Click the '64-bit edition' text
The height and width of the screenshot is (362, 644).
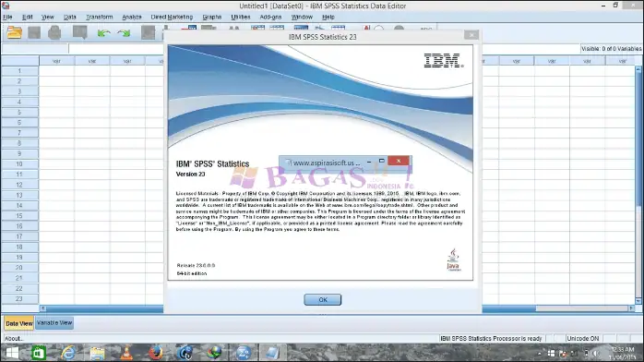coord(192,273)
